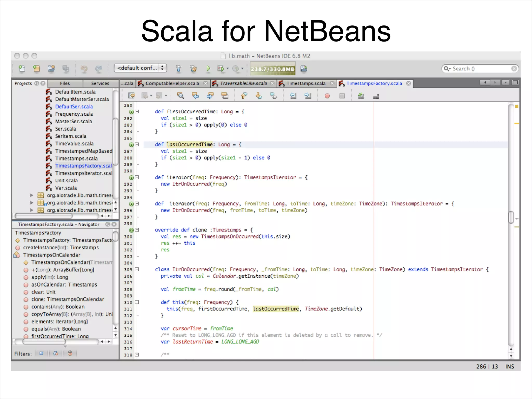Click the Projects panel horizontal scrollbar
Screen dimensions: 532x399
click(x=44, y=216)
